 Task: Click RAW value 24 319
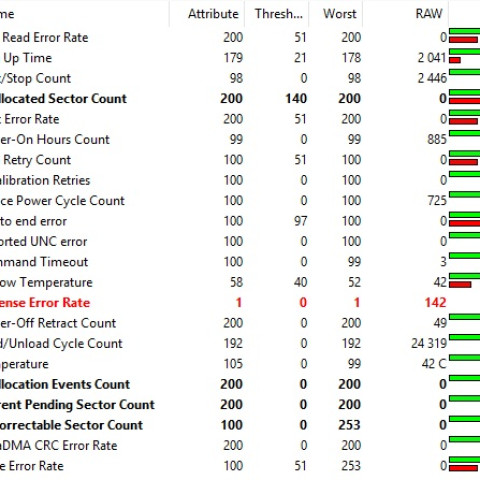(429, 343)
